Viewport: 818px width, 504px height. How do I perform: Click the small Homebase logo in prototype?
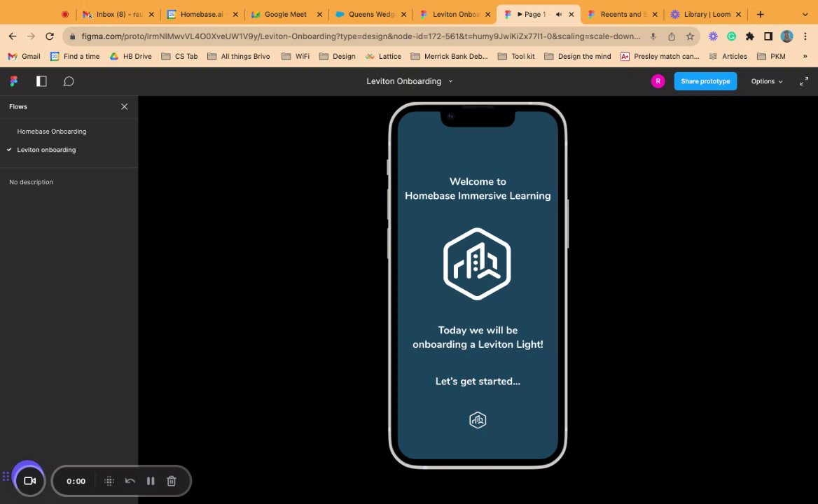click(x=478, y=419)
